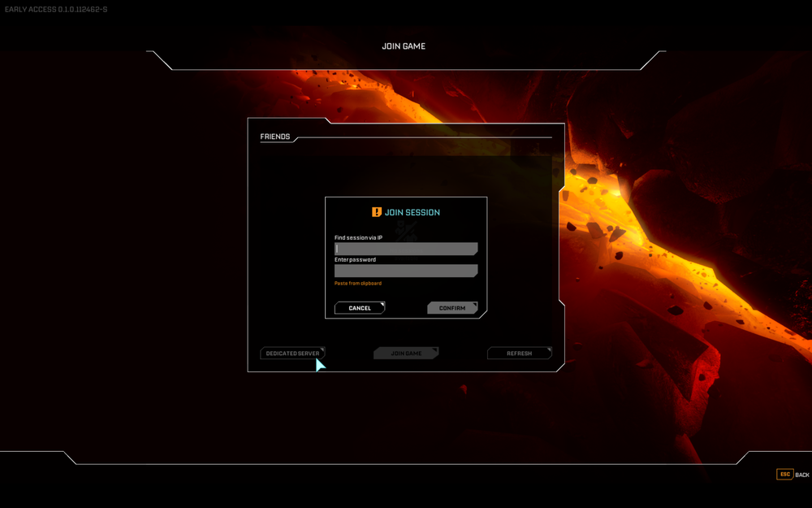Click the corner arrow on the Dedicated Server button
The height and width of the screenshot is (508, 812).
pyautogui.click(x=322, y=348)
